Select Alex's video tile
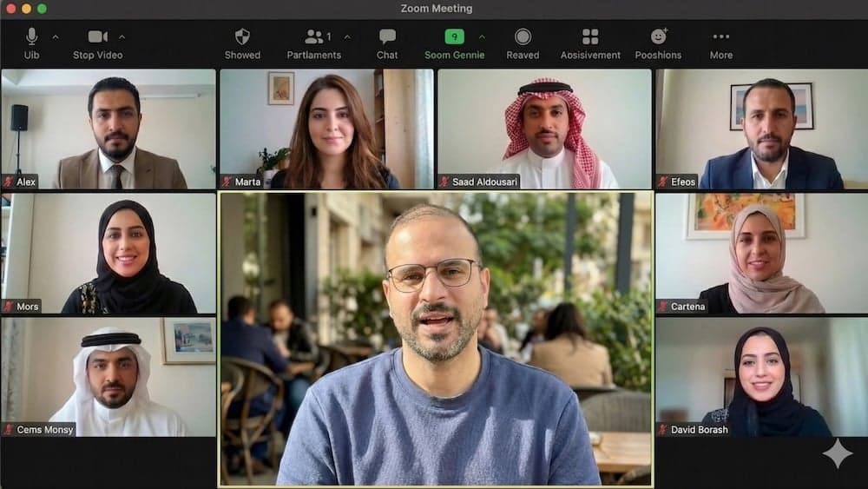 [108, 129]
